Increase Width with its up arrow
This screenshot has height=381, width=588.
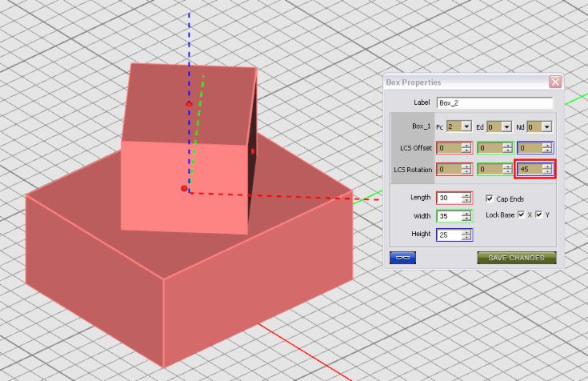click(466, 214)
